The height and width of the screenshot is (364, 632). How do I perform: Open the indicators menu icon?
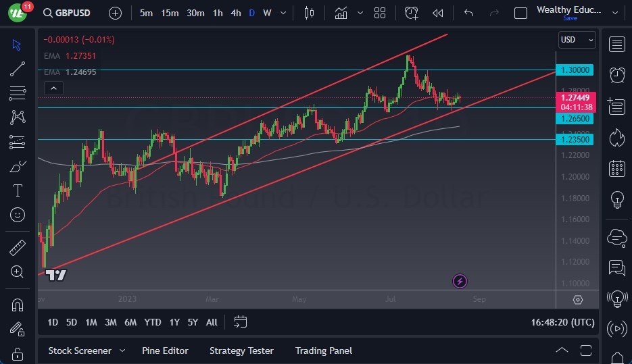[341, 13]
